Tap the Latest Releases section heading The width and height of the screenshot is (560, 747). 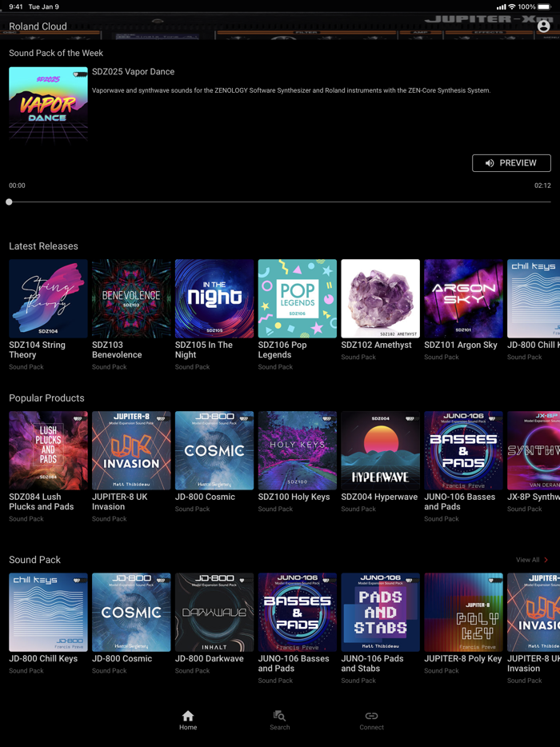(x=43, y=246)
